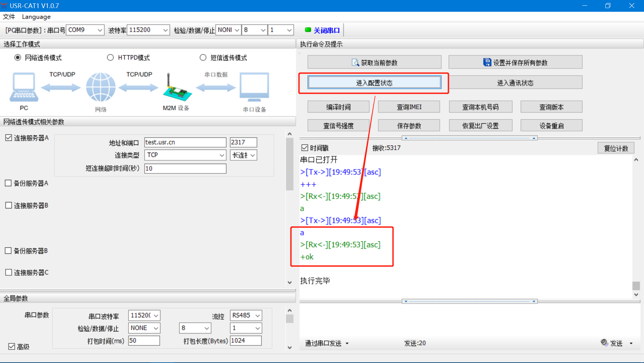Image resolution: width=644 pixels, height=363 pixels.
Task: Enable 备份服务器B checkbox
Action: 8,250
